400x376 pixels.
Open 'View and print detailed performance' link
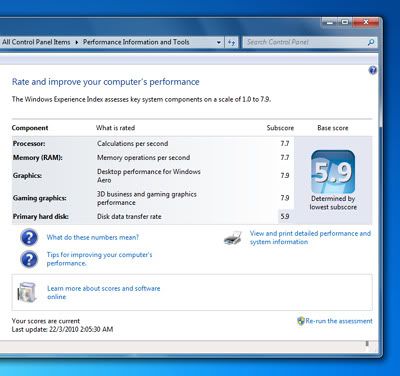click(x=310, y=238)
